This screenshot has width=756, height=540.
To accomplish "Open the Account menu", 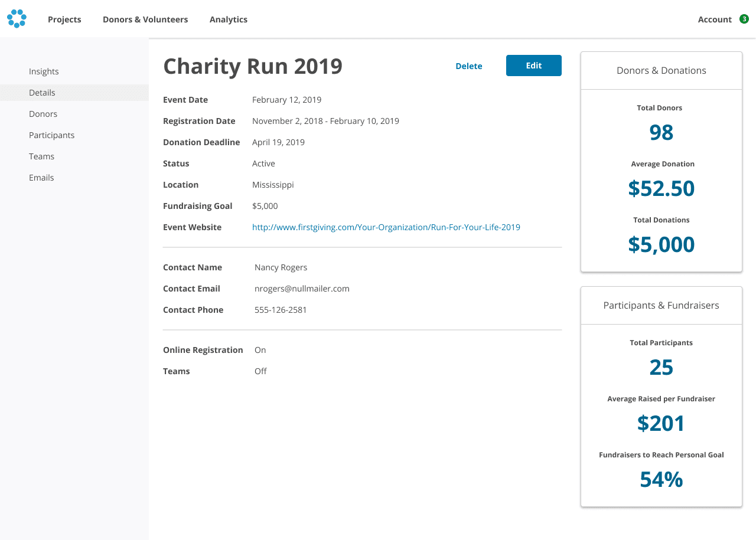I will tap(715, 19).
